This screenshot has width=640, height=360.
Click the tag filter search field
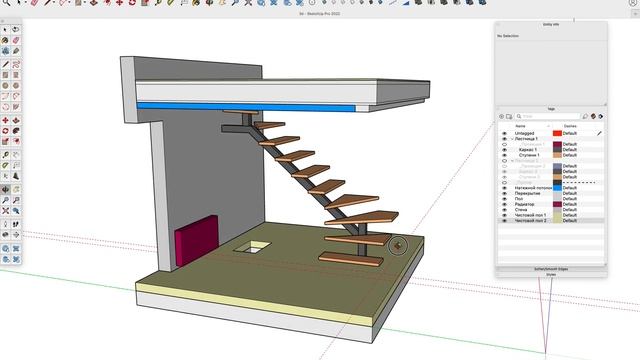tap(547, 117)
